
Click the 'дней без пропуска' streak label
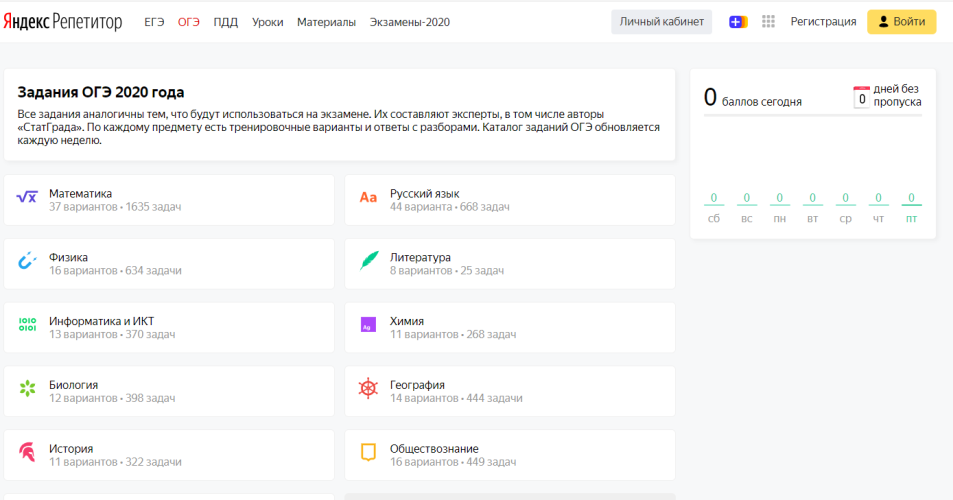pyautogui.click(x=897, y=95)
